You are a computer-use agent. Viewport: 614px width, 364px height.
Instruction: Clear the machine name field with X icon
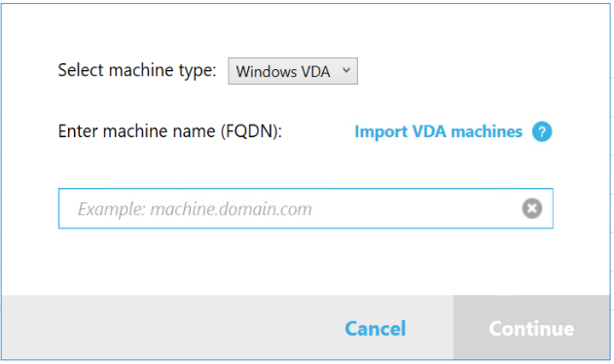[x=531, y=208]
